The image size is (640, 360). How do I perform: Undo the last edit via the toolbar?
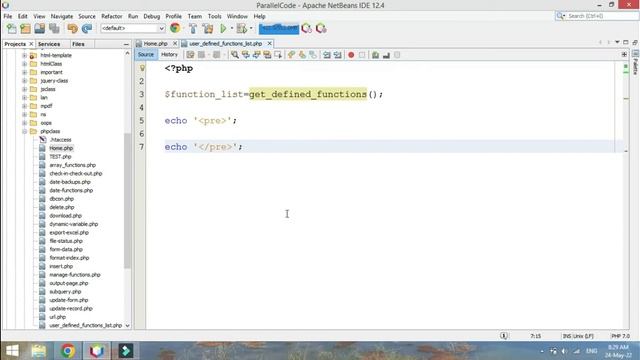coord(72,28)
